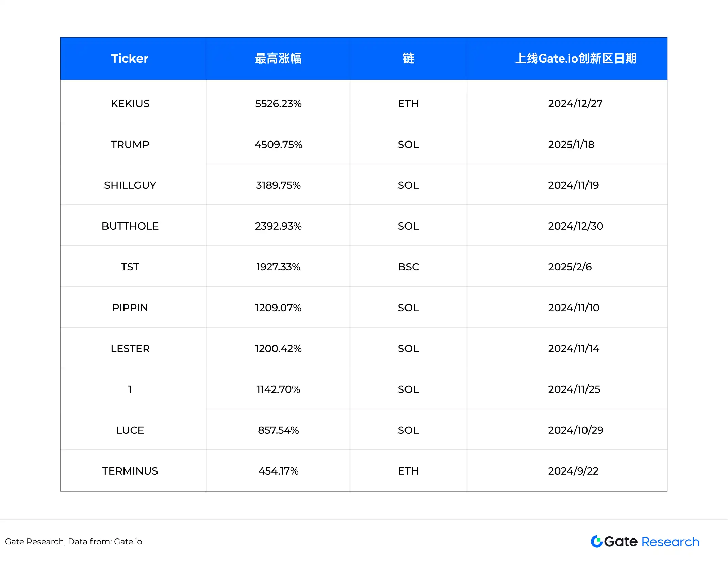This screenshot has width=728, height=564.
Task: Click the LESTER ticker name
Action: tap(130, 348)
